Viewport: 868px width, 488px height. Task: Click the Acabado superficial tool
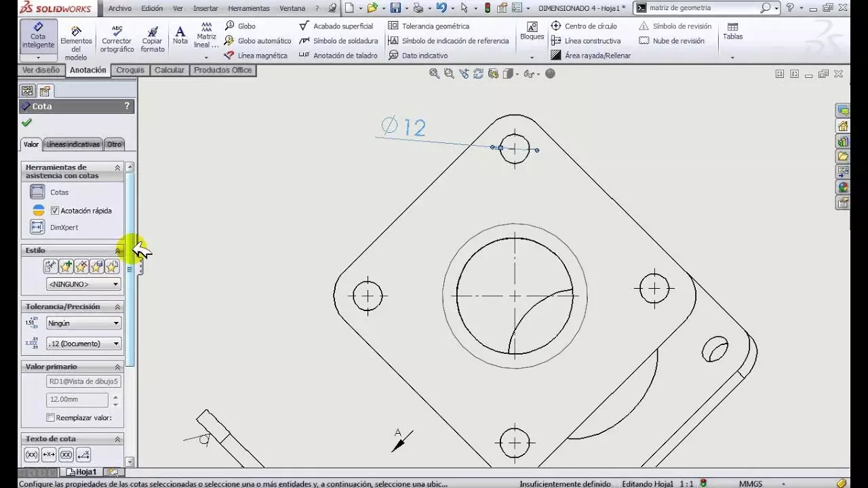tap(336, 26)
